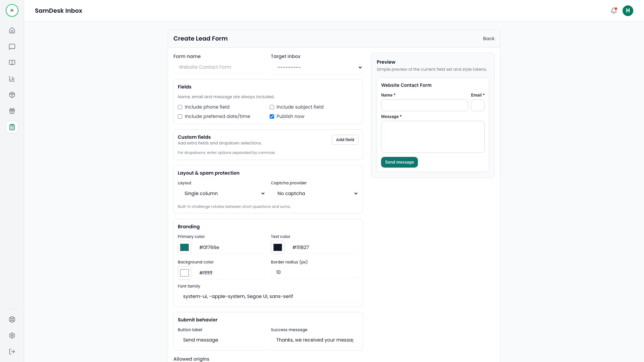Click the package box icon in sidebar
The height and width of the screenshot is (362, 644).
tap(12, 95)
